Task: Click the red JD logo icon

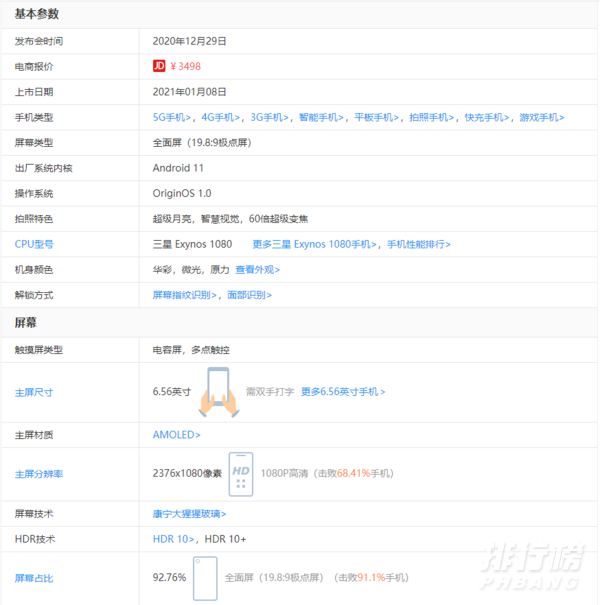Action: coord(159,66)
